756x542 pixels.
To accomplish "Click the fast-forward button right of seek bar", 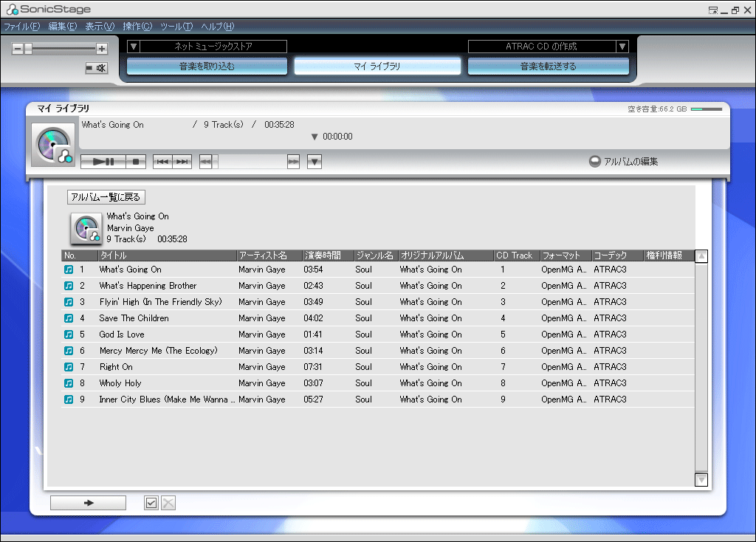I will (293, 162).
